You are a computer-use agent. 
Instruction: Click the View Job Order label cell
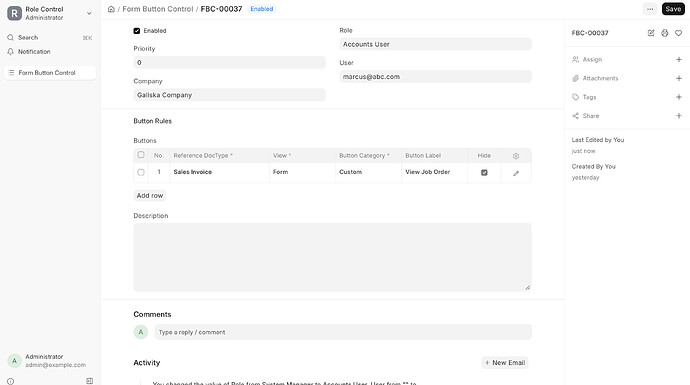(x=434, y=172)
